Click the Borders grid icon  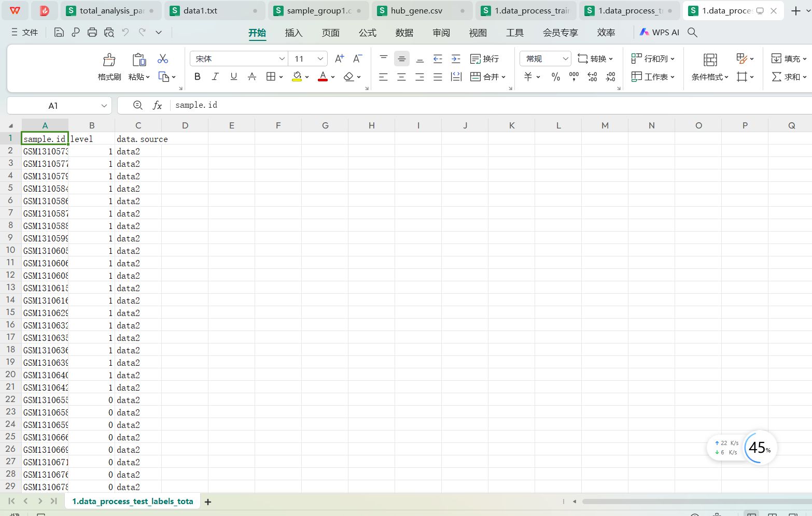point(271,77)
